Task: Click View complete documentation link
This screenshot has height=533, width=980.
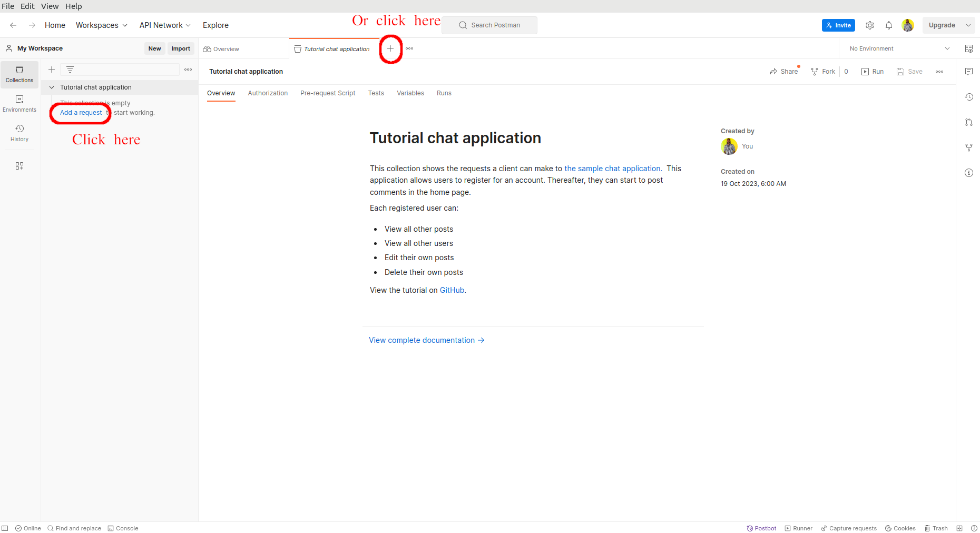Action: click(x=427, y=340)
